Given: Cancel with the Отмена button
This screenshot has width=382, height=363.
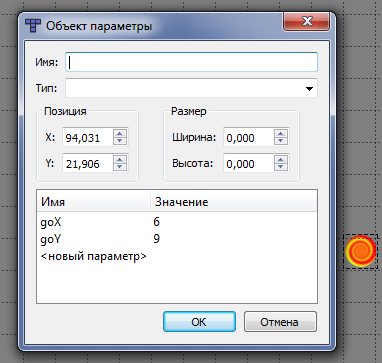Looking at the screenshot, I should (280, 322).
